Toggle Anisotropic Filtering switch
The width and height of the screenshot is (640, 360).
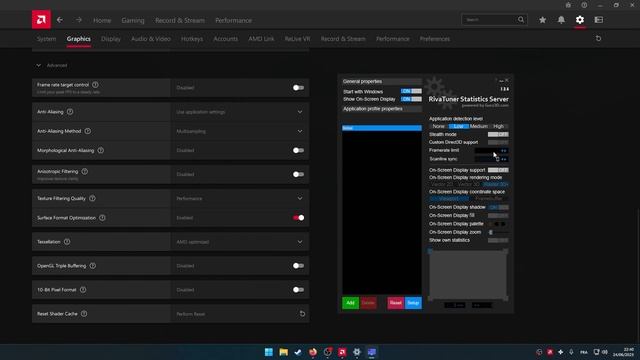click(x=298, y=174)
